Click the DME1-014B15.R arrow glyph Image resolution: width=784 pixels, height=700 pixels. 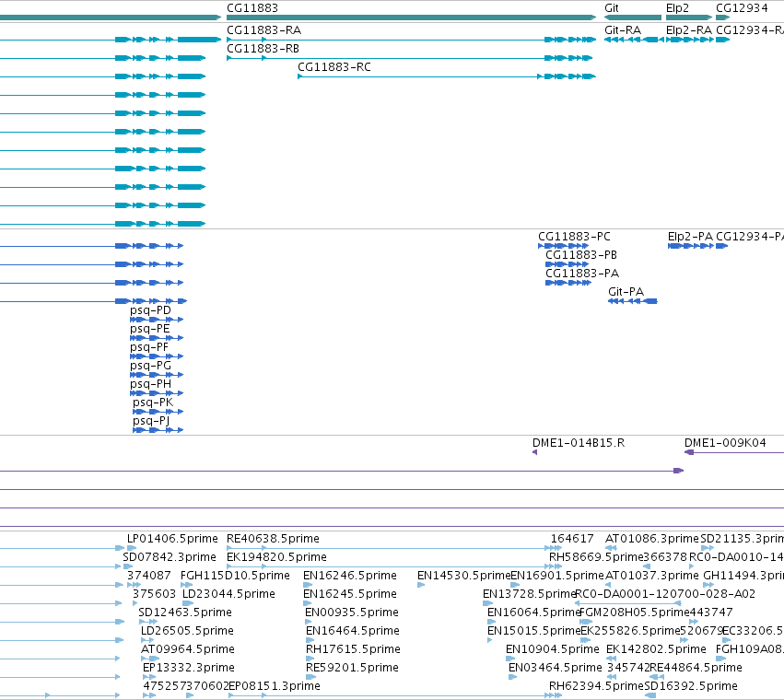coord(535,452)
